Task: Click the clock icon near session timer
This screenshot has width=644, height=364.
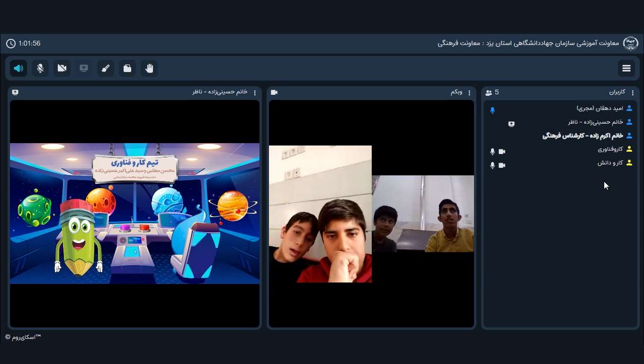Action: point(11,44)
